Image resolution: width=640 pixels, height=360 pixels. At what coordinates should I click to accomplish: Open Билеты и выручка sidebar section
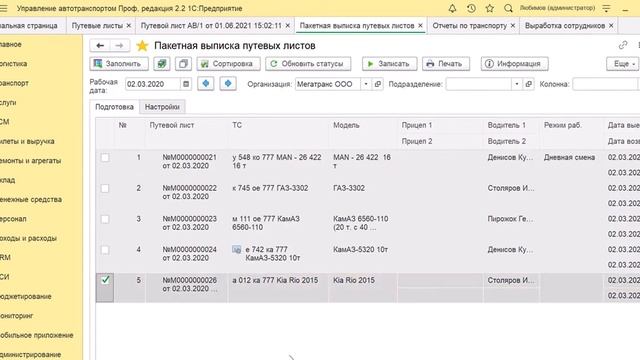click(x=27, y=141)
